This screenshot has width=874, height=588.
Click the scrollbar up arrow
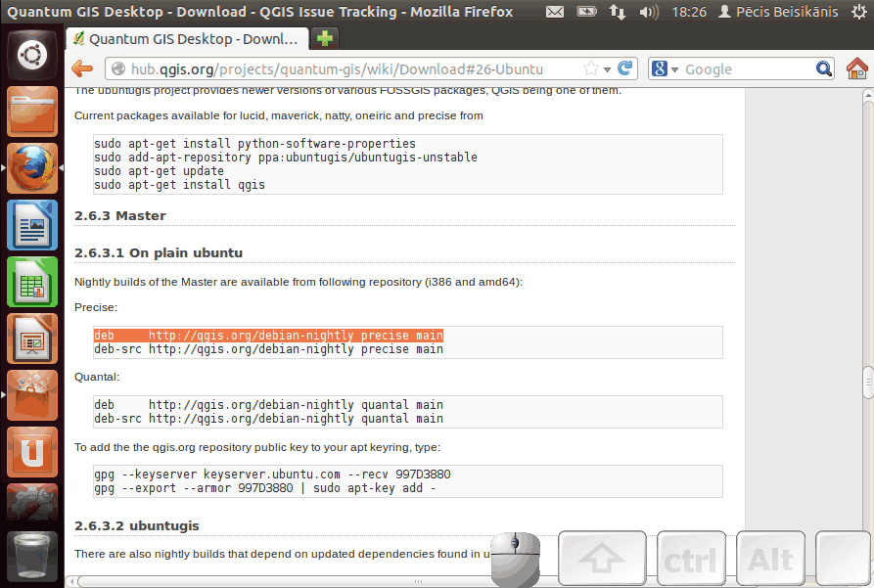(868, 96)
